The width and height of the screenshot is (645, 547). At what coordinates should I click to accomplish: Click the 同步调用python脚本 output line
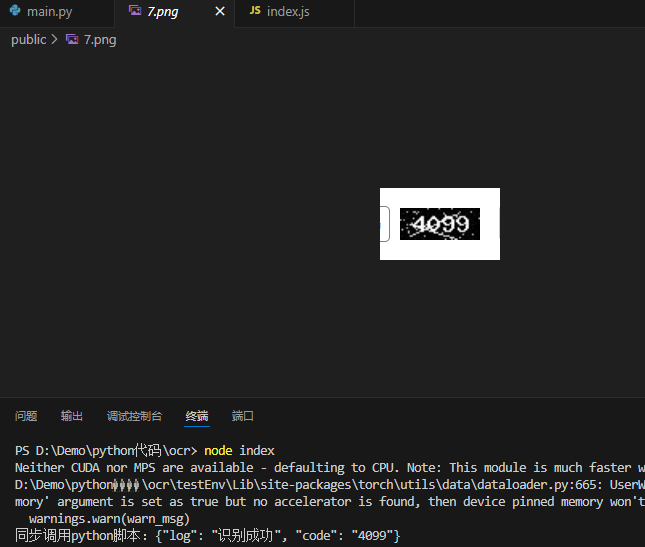tap(207, 536)
